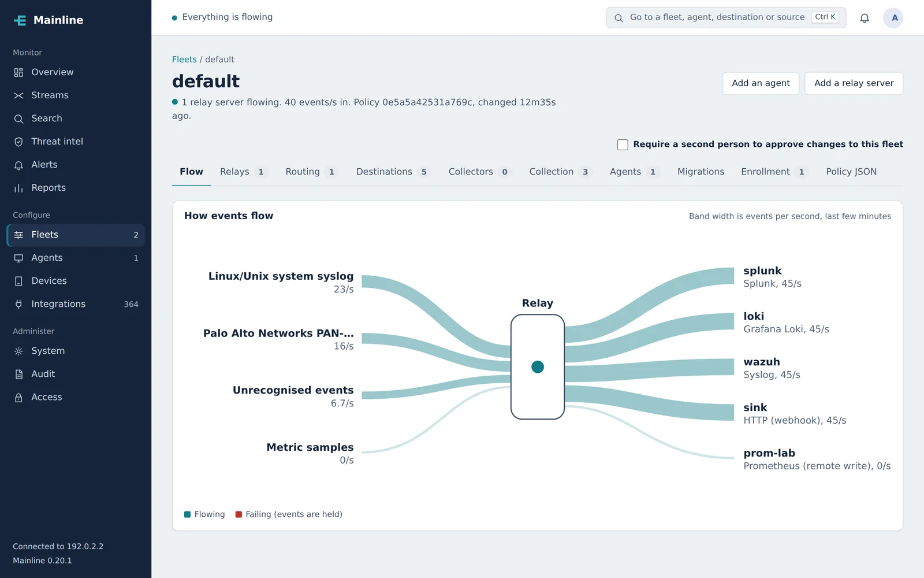Open Threat intel page

(x=76, y=142)
